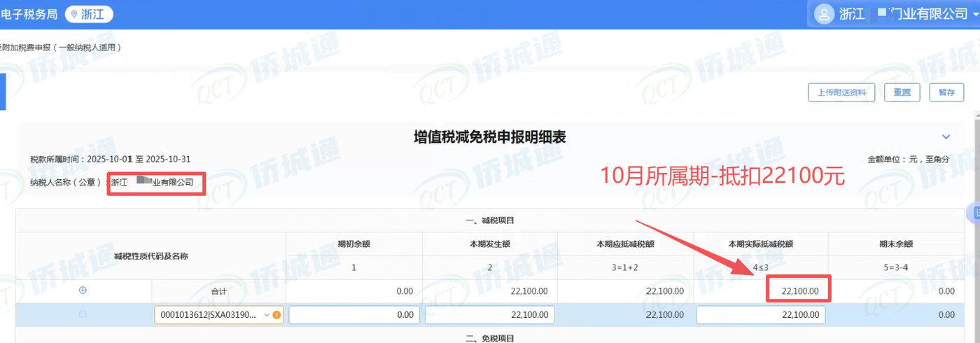Click the 本期实际抵减税额 column header

[x=761, y=244]
